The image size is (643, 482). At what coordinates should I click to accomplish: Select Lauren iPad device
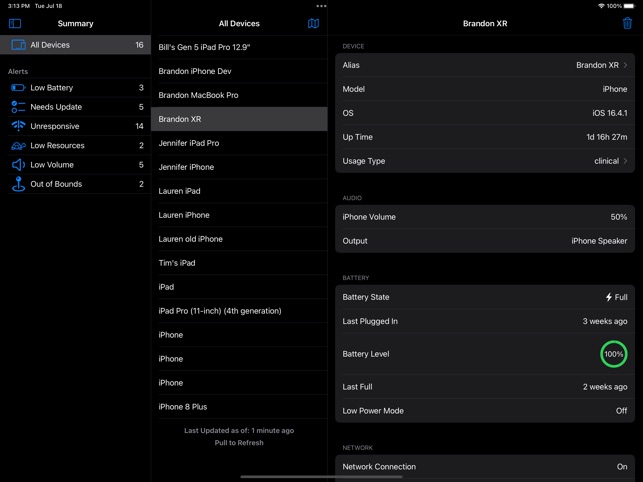coord(239,191)
